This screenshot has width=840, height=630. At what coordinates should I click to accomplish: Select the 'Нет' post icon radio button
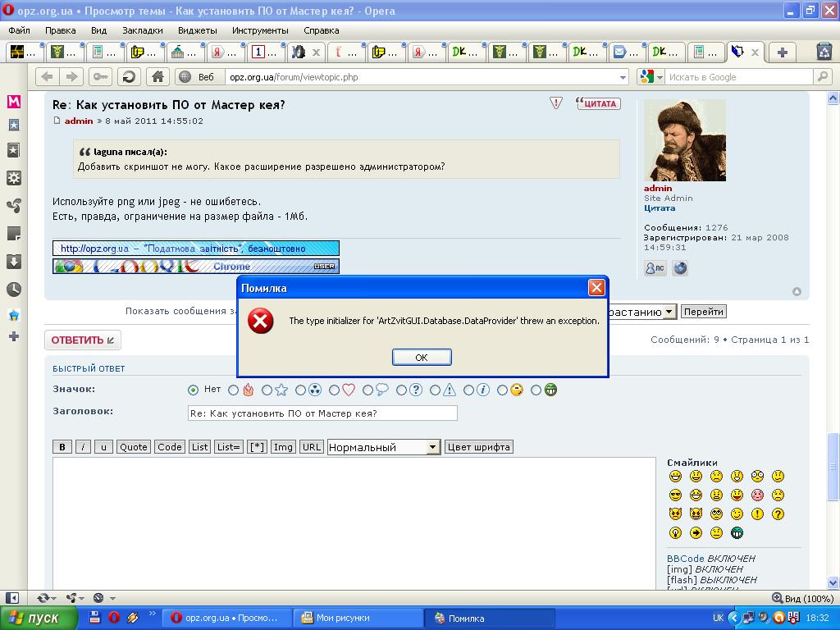coord(193,390)
